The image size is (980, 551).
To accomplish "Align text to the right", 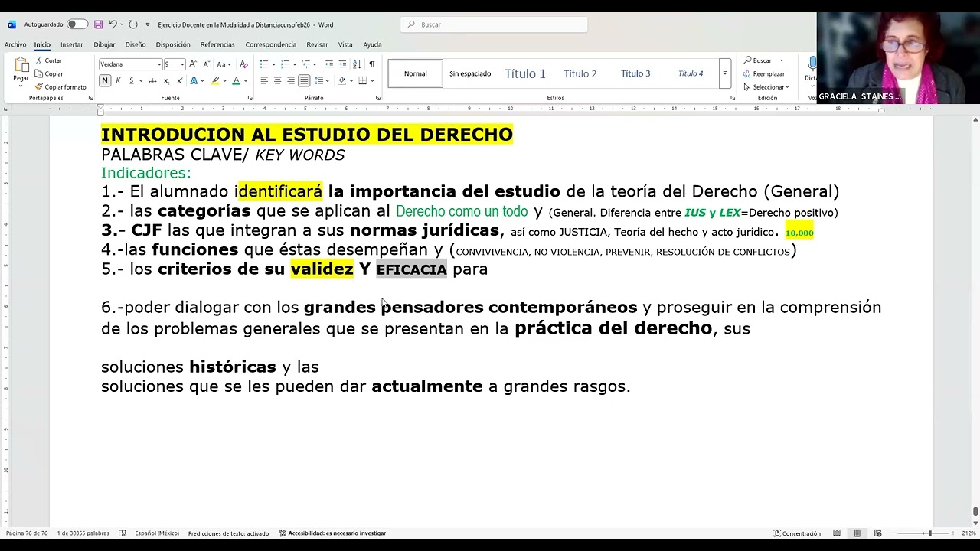I will pos(291,80).
